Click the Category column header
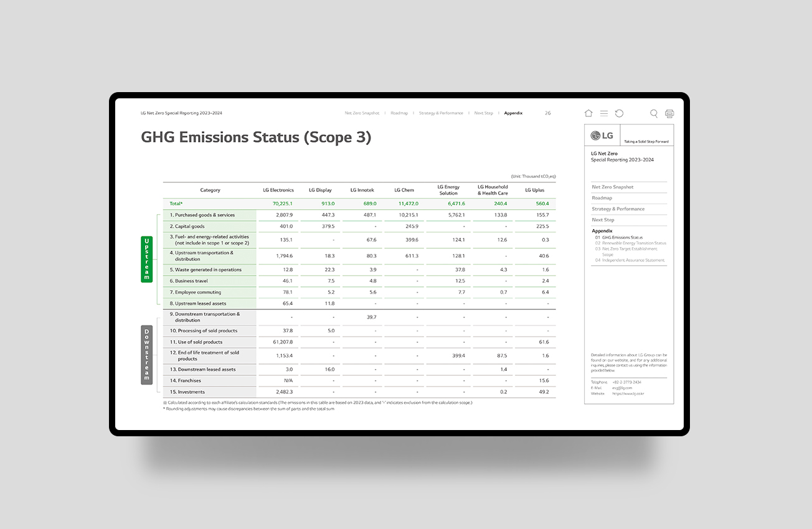 [x=210, y=190]
